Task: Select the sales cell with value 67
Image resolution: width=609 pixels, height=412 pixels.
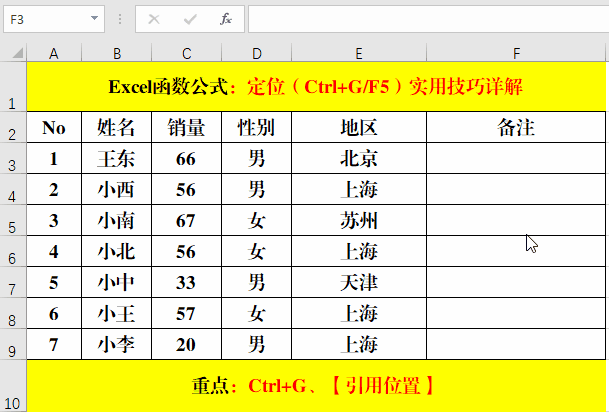Action: pos(186,221)
